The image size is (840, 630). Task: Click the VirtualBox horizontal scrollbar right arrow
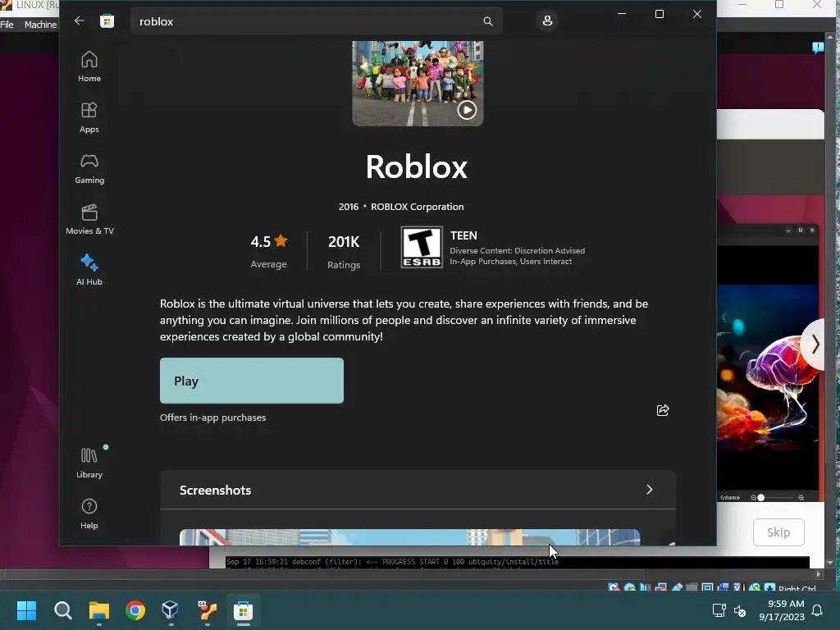tap(818, 574)
